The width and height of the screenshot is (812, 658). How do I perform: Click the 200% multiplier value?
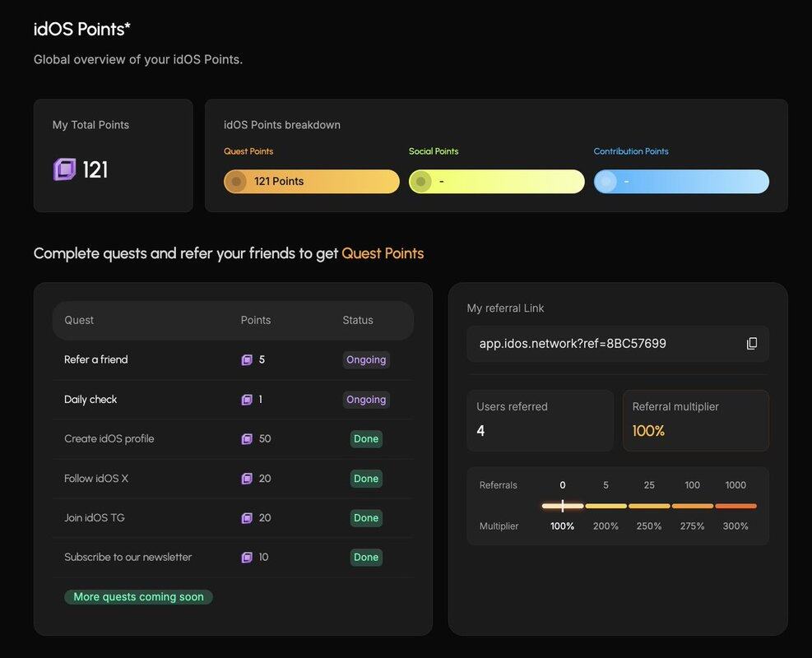(x=606, y=526)
